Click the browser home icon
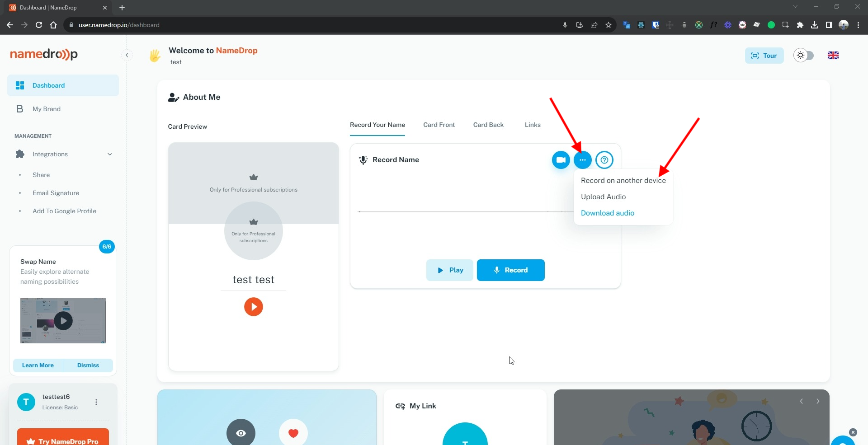This screenshot has width=868, height=445. [53, 25]
